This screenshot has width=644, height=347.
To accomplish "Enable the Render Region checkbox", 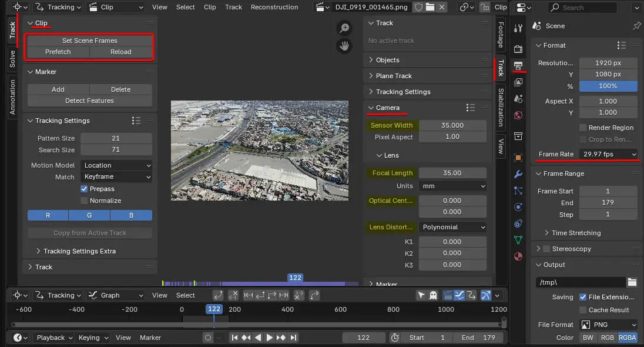I will pyautogui.click(x=583, y=128).
